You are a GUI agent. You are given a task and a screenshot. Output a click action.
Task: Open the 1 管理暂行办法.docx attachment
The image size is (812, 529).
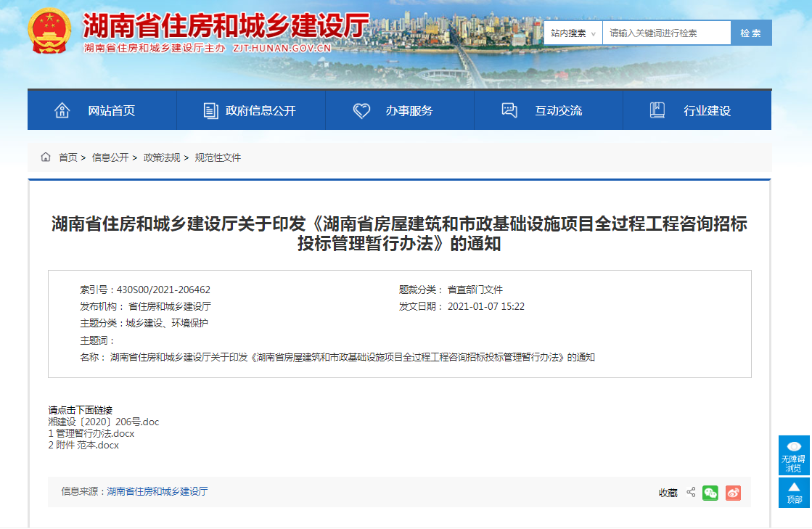91,433
